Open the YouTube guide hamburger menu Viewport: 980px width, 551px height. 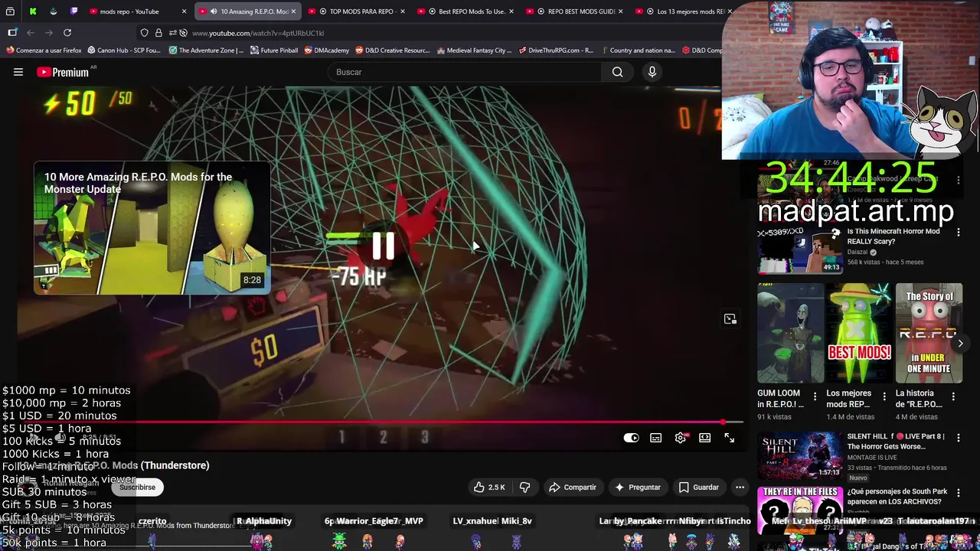click(18, 72)
